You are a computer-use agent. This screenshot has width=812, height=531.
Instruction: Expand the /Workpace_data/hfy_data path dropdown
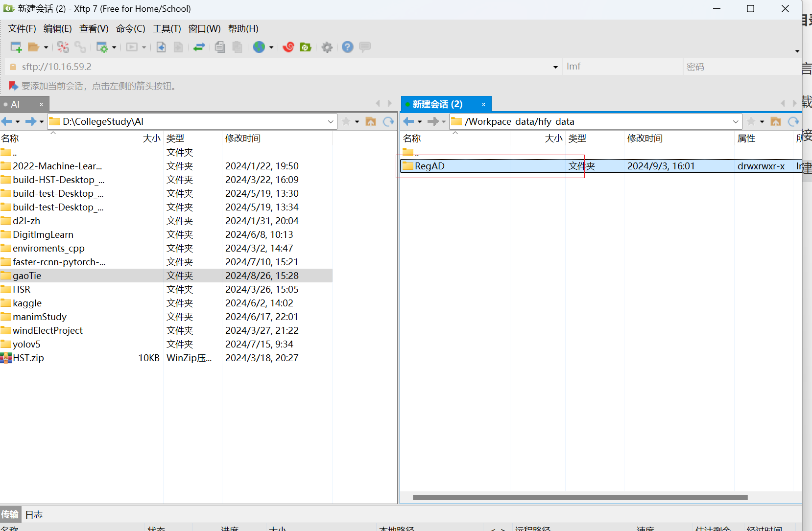coord(736,121)
